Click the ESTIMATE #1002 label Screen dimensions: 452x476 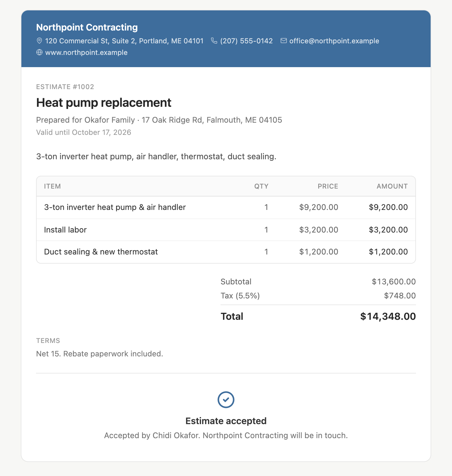(65, 87)
